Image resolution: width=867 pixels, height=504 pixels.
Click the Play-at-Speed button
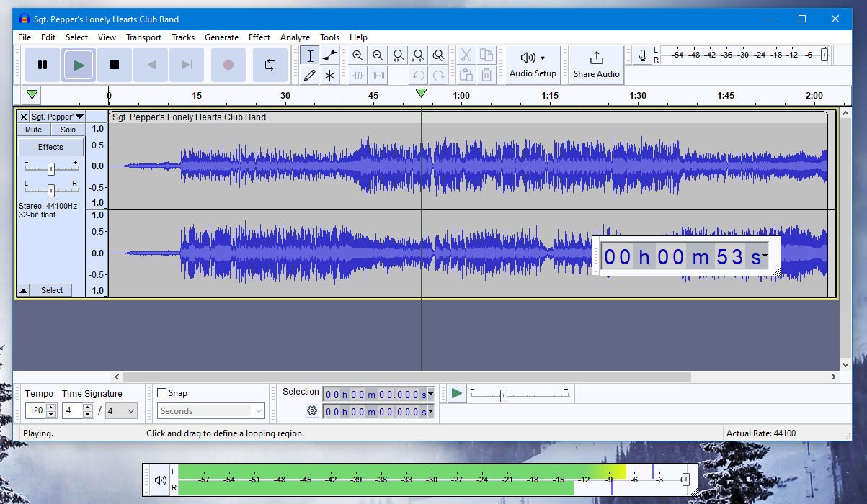pos(456,393)
